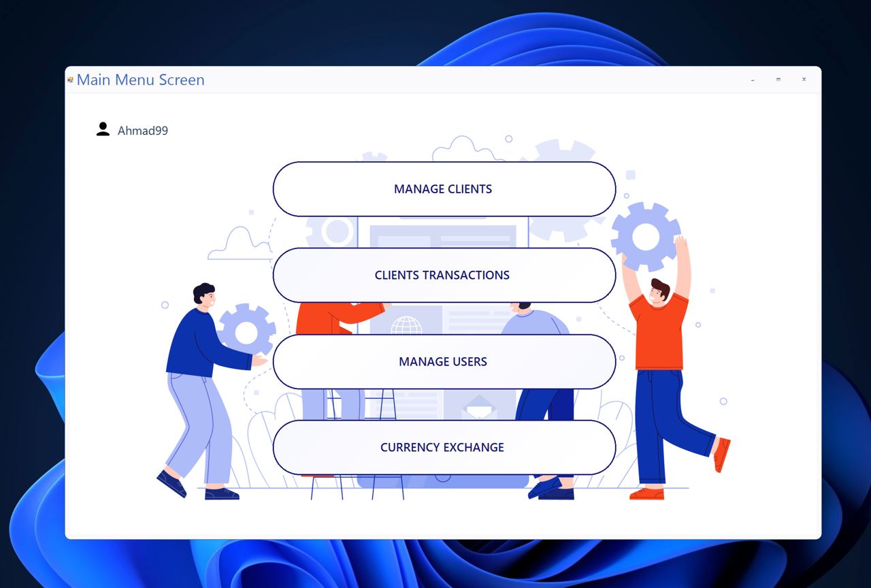Select the Ahmad99 username label

tap(143, 131)
